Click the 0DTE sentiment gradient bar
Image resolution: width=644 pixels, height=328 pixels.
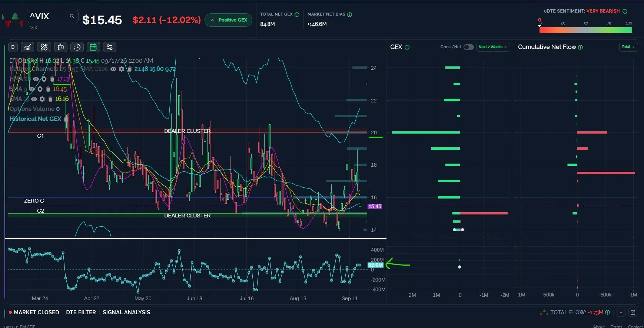pyautogui.click(x=586, y=30)
